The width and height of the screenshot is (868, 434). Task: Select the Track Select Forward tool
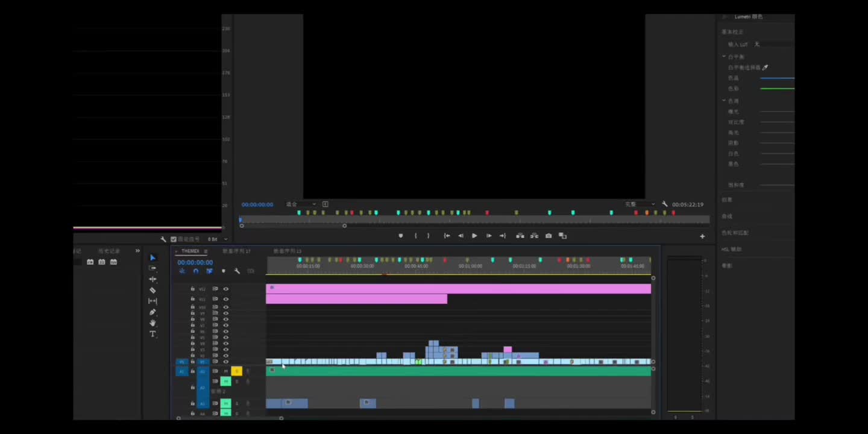point(153,268)
